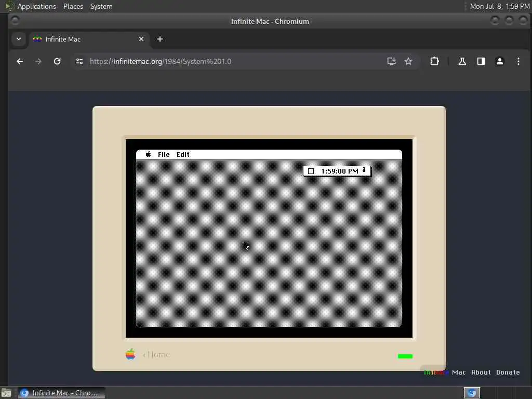
Task: Open the Donate link
Action: tap(508, 372)
